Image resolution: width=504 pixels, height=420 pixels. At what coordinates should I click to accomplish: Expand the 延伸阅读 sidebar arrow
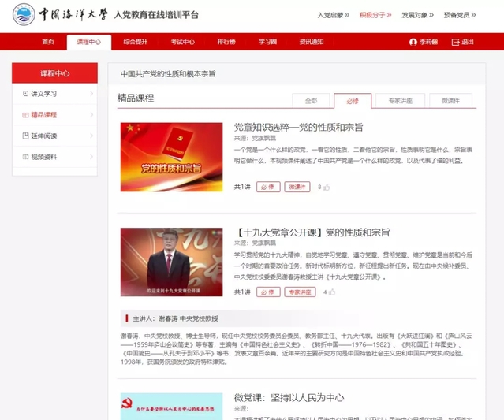point(91,136)
